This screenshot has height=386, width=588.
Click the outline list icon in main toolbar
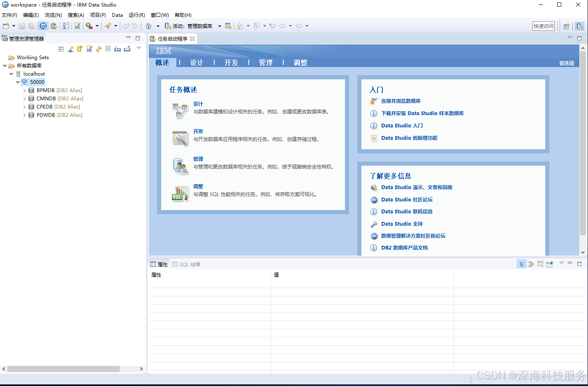click(x=66, y=26)
